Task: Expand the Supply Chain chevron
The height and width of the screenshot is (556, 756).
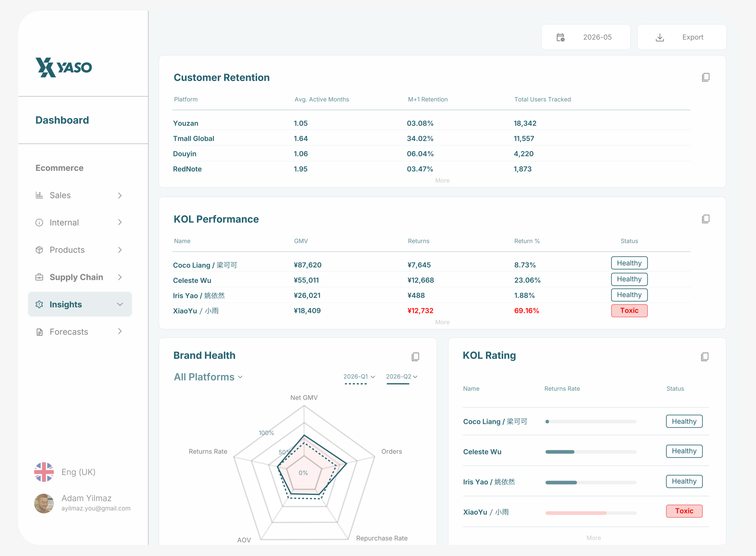Action: pos(120,277)
